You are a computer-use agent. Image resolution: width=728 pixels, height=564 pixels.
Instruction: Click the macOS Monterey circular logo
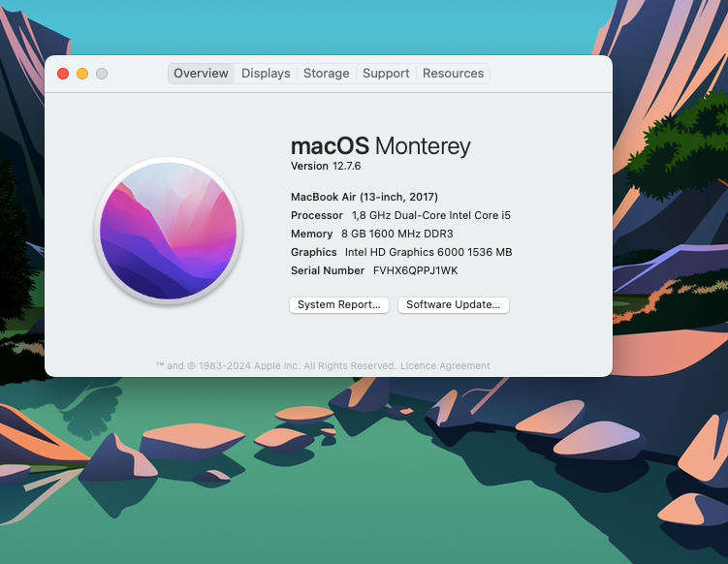point(168,231)
